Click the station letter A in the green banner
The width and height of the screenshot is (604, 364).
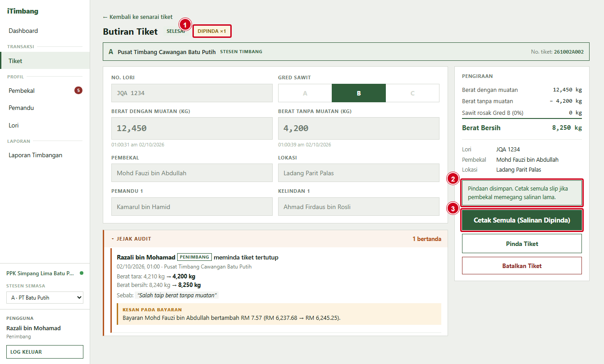[x=111, y=52]
